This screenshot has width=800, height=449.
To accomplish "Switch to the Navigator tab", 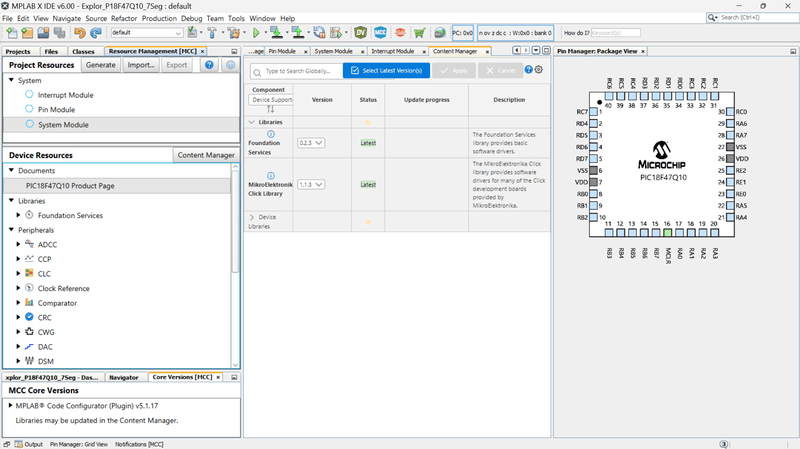I will tap(124, 378).
